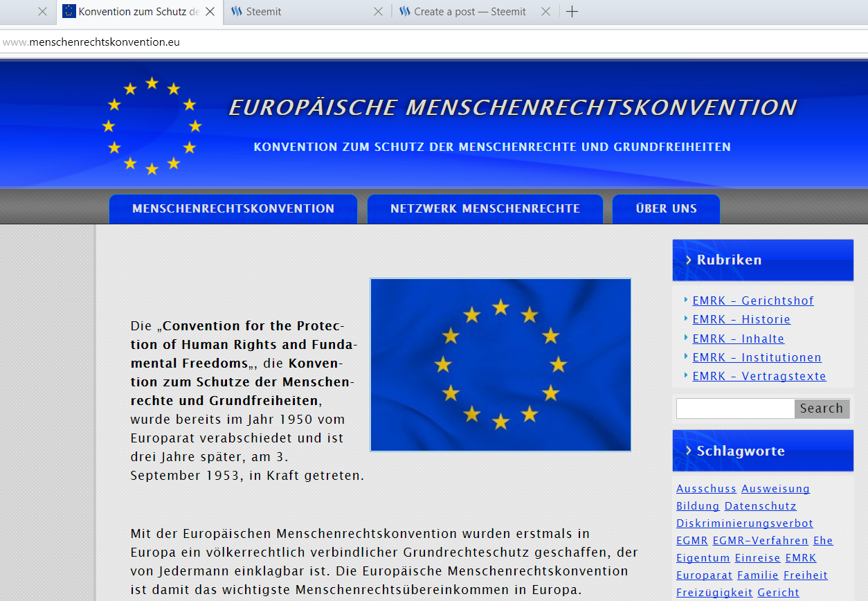Click the Rubriken panel heading
Screen dimensions: 868x601
pyautogui.click(x=763, y=260)
